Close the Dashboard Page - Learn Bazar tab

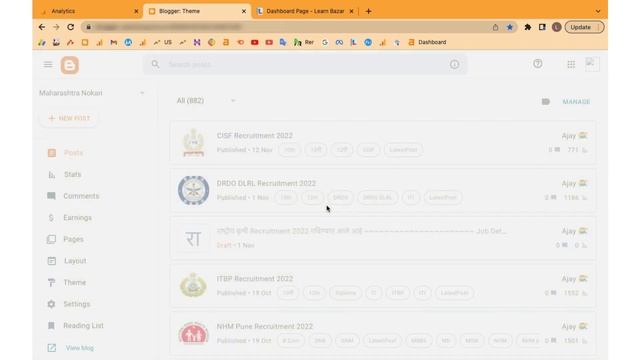coord(351,11)
